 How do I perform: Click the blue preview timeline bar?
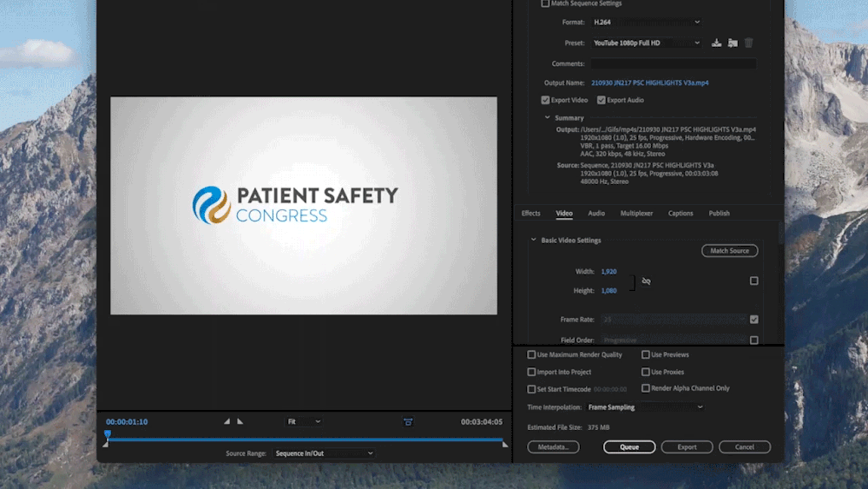(x=306, y=439)
